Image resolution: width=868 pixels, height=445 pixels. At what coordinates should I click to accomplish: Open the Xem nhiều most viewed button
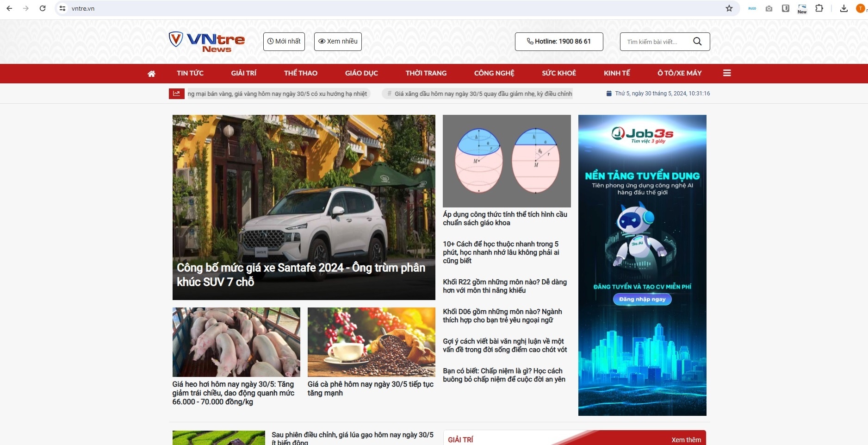pos(338,42)
